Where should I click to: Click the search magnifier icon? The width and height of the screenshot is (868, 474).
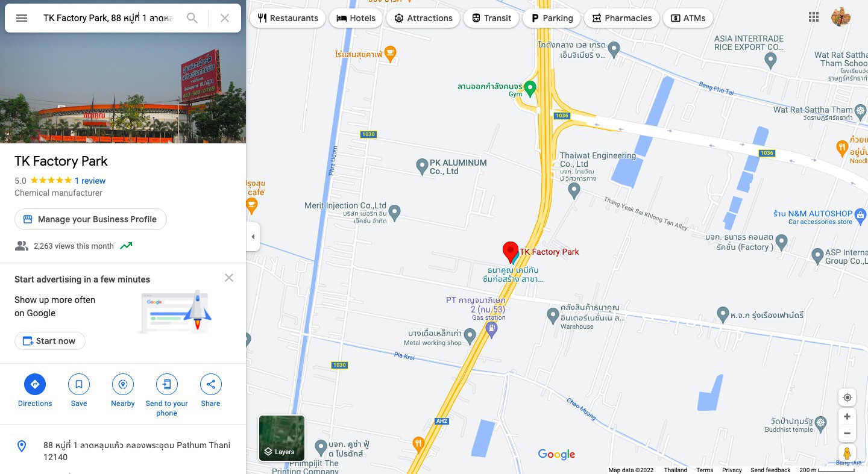192,18
